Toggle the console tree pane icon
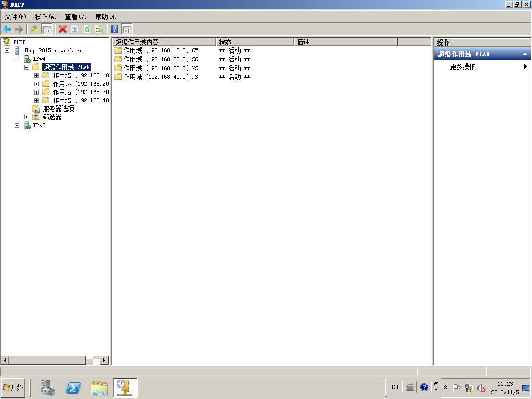The image size is (532, 399). (x=47, y=30)
